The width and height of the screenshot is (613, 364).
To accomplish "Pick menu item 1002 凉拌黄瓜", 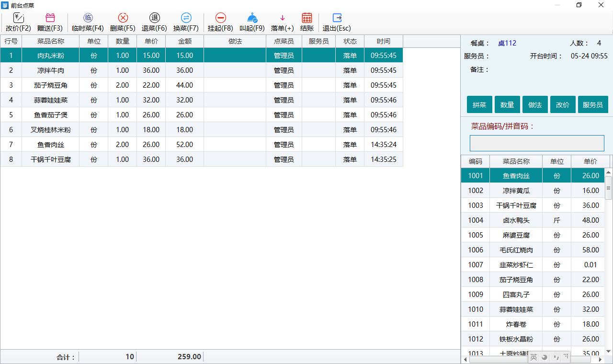I will 533,191.
